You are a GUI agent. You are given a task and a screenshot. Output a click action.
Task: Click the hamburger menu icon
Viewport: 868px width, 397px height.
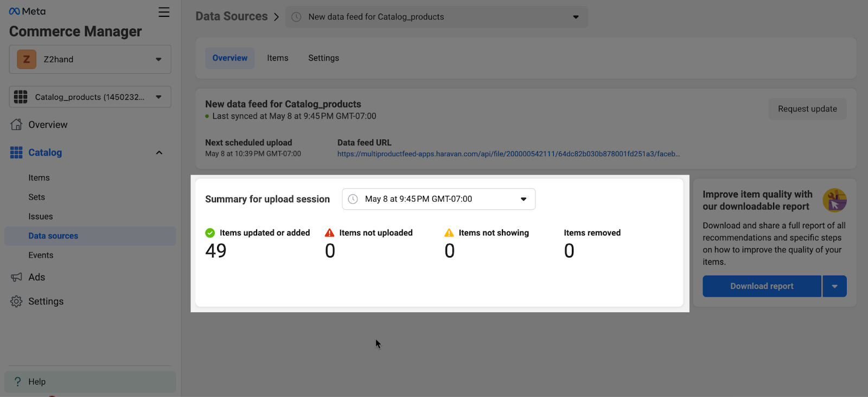coord(164,12)
